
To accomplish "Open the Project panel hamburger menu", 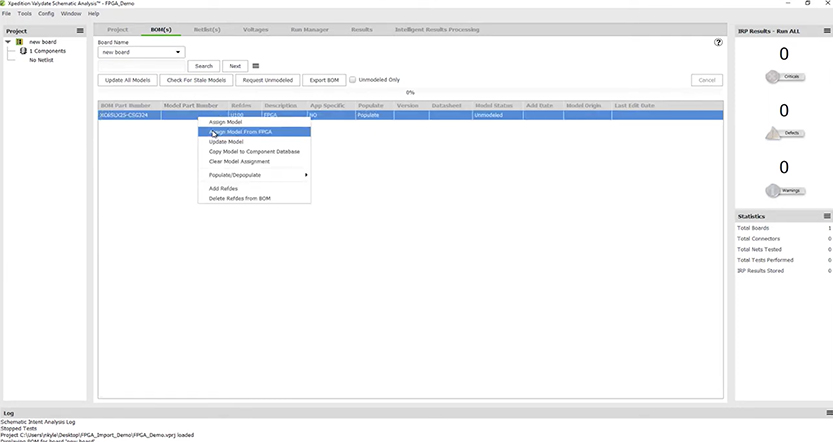I will (80, 31).
